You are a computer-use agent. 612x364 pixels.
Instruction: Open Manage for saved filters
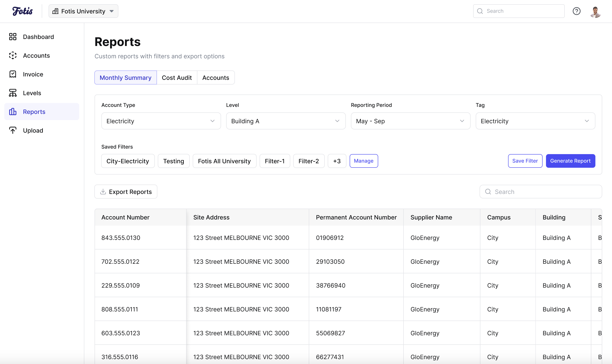point(363,161)
